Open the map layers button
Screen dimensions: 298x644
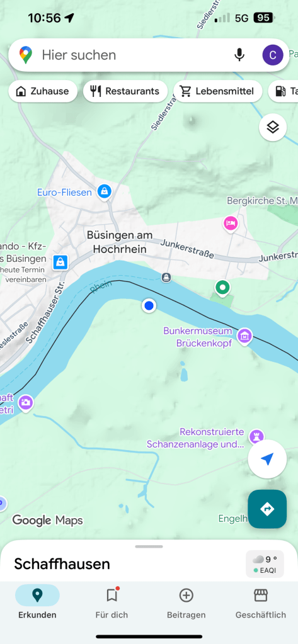[x=273, y=127]
